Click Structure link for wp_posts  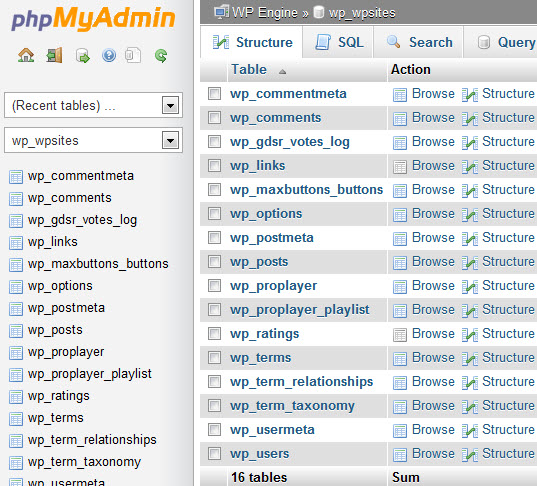(508, 261)
